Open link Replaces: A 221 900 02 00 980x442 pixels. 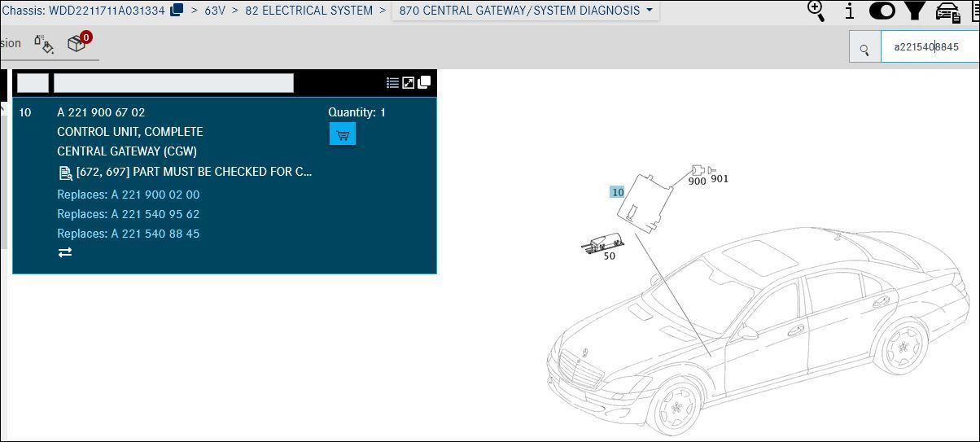pos(128,195)
